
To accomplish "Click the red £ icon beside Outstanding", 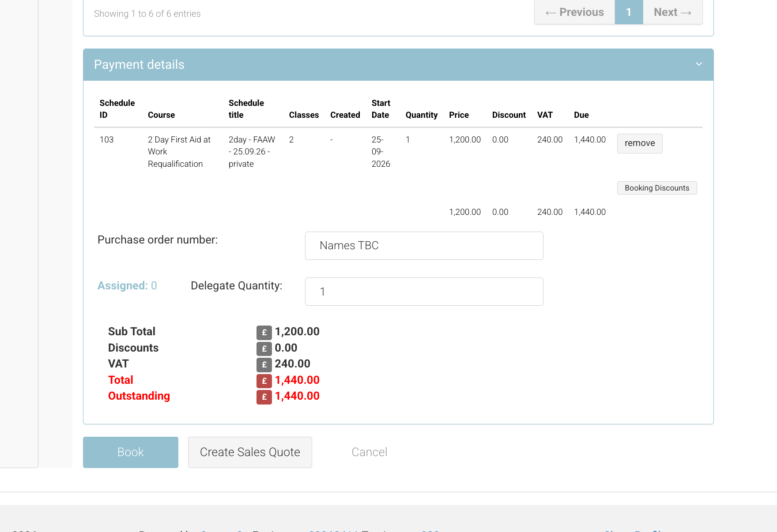I will click(x=264, y=397).
